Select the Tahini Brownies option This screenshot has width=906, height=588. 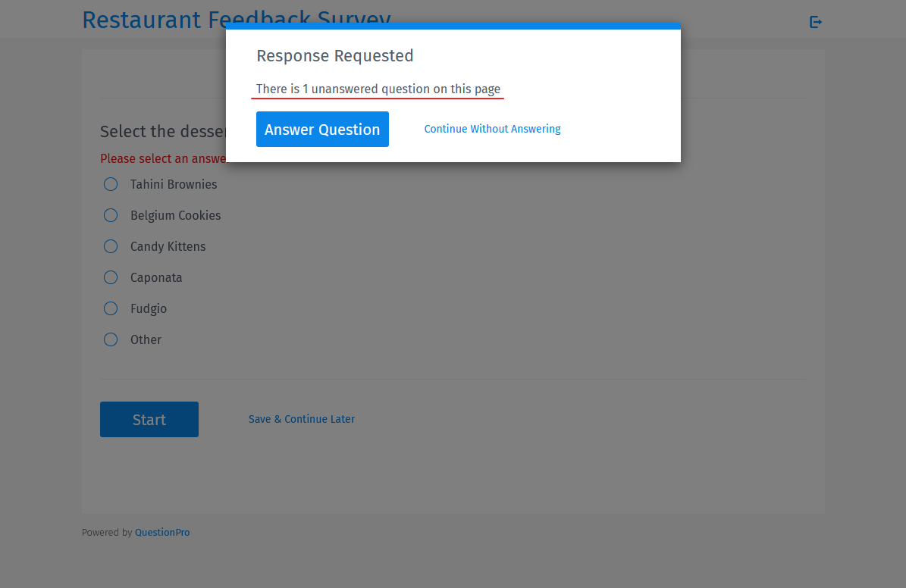click(x=111, y=184)
